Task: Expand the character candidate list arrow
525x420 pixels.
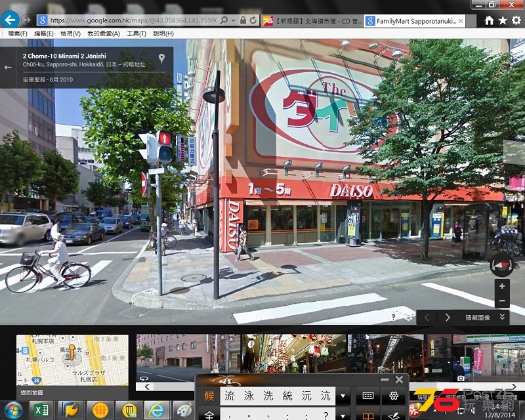Action: 343,396
